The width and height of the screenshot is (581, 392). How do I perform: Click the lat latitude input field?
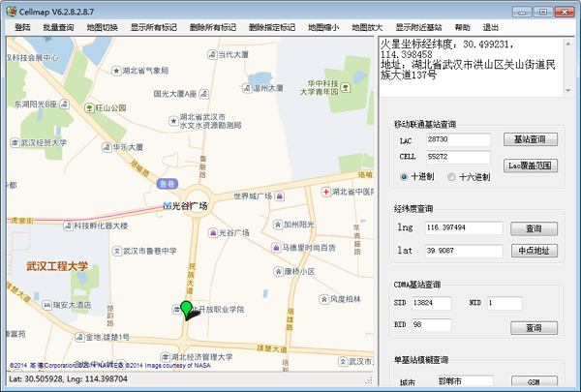pos(464,251)
